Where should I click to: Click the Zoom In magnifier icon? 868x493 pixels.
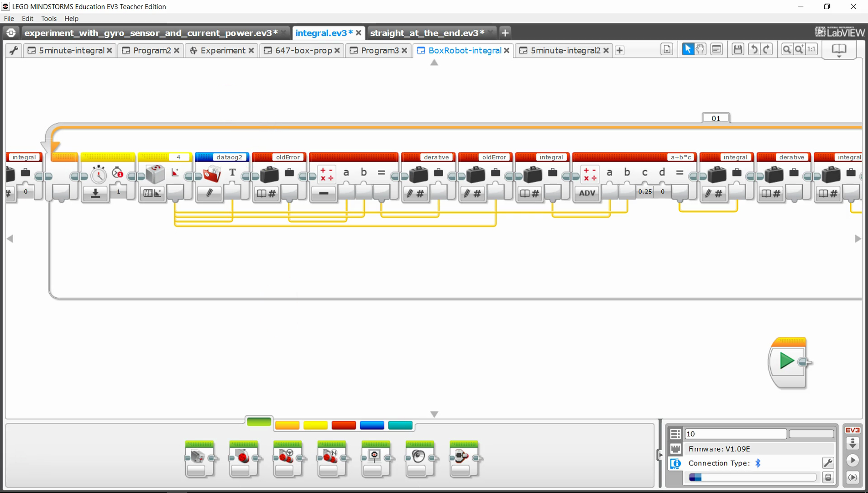[800, 49]
